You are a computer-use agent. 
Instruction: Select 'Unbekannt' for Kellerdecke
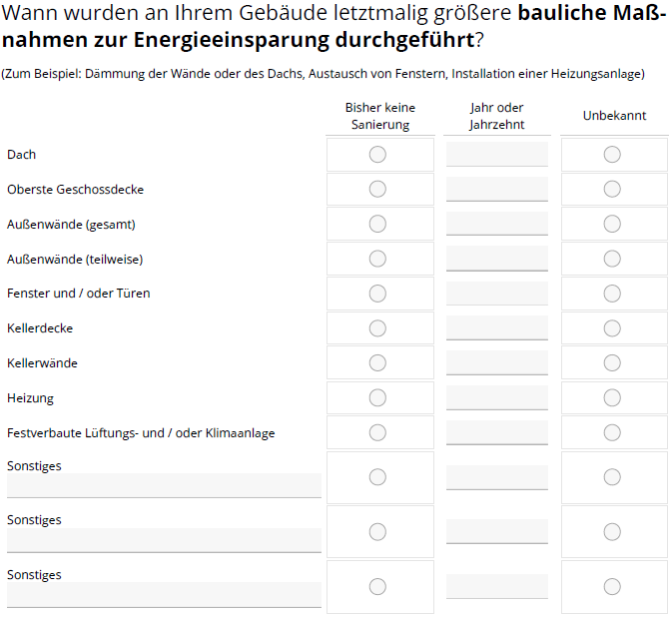click(x=612, y=328)
